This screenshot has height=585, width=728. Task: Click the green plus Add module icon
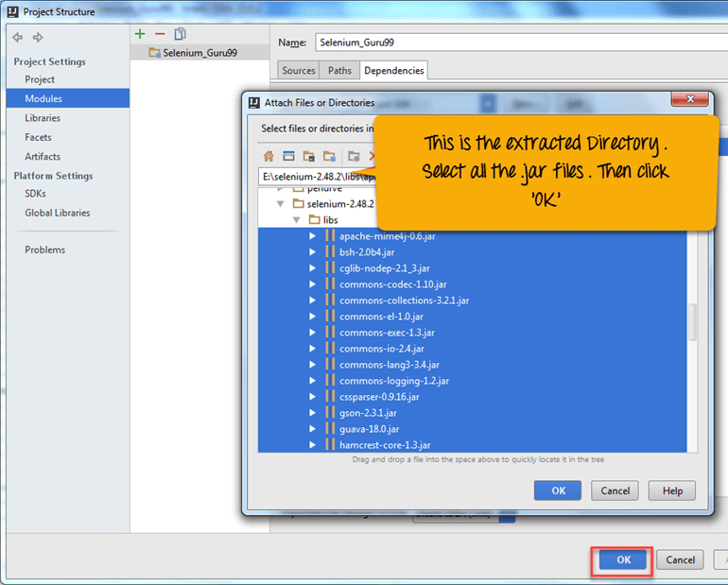click(140, 35)
